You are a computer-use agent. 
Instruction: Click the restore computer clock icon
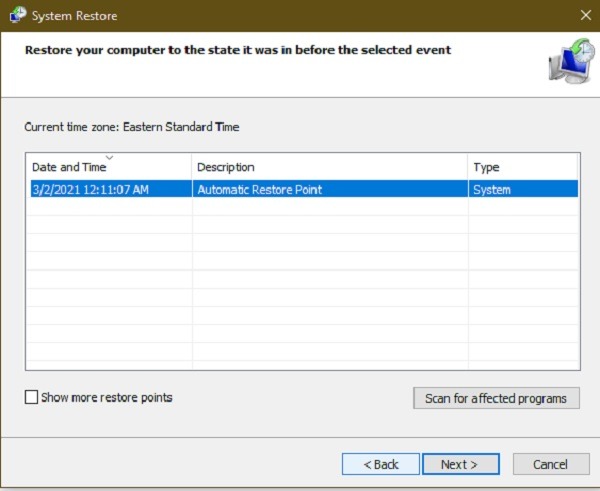pos(572,60)
